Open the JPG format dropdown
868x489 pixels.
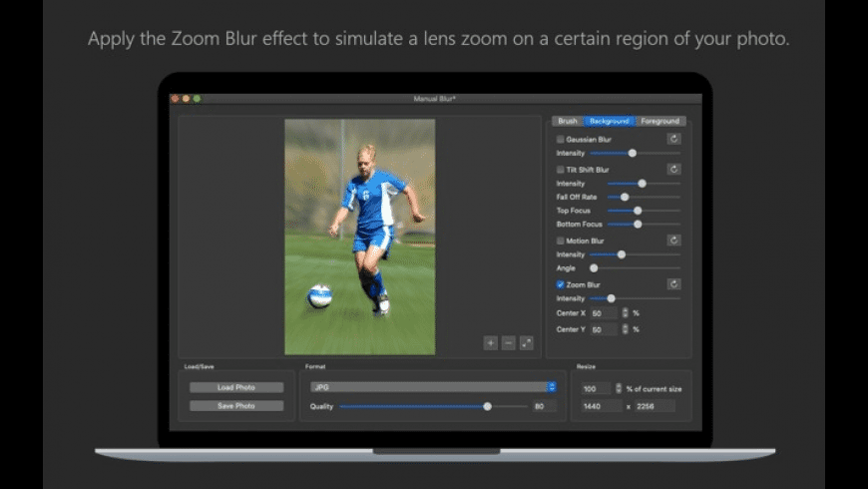(433, 387)
